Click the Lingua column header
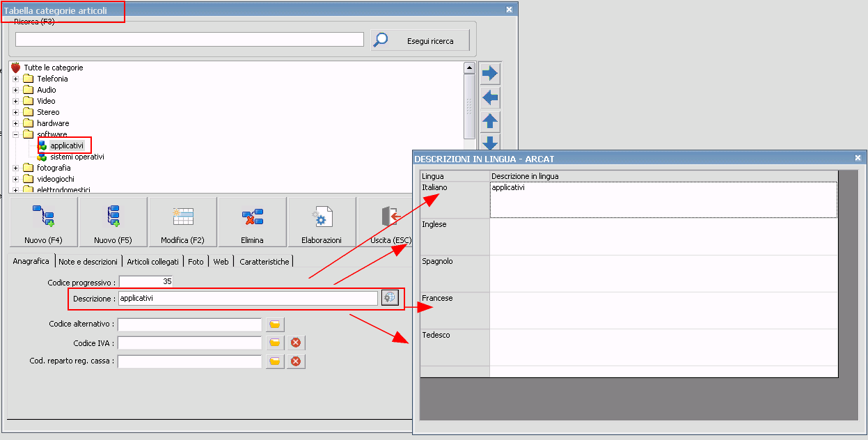The height and width of the screenshot is (440, 868). point(455,176)
